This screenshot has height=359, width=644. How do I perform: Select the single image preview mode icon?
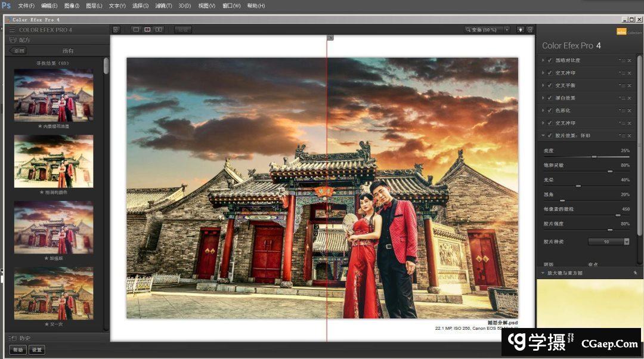click(136, 29)
